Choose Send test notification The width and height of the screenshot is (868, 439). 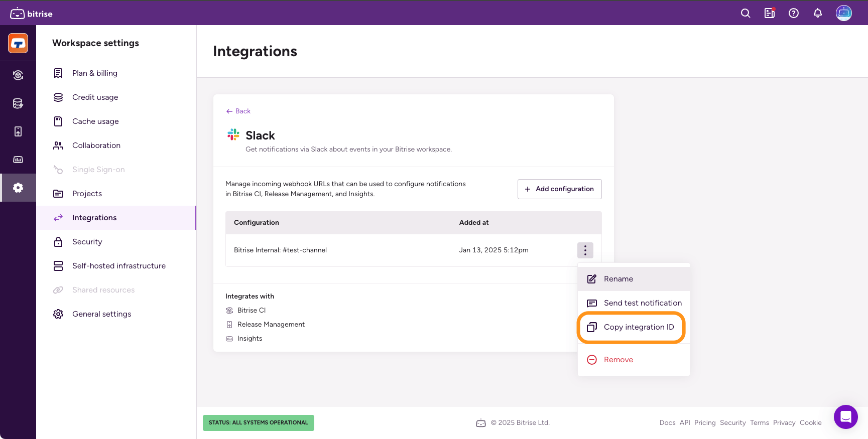[634, 303]
